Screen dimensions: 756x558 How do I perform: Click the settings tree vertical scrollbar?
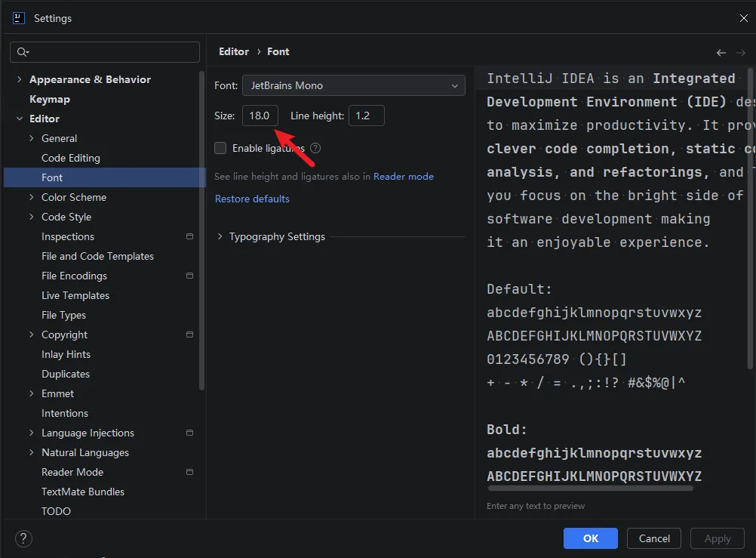pyautogui.click(x=202, y=230)
